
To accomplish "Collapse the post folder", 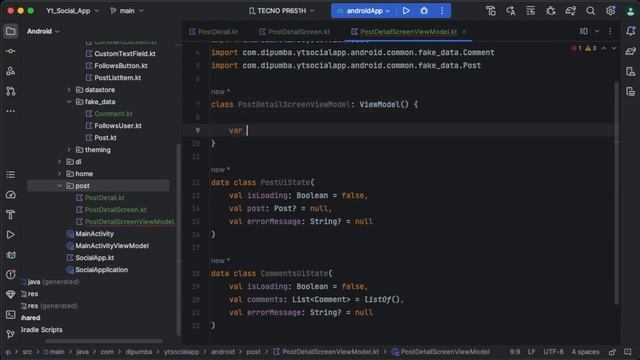I will coord(60,186).
